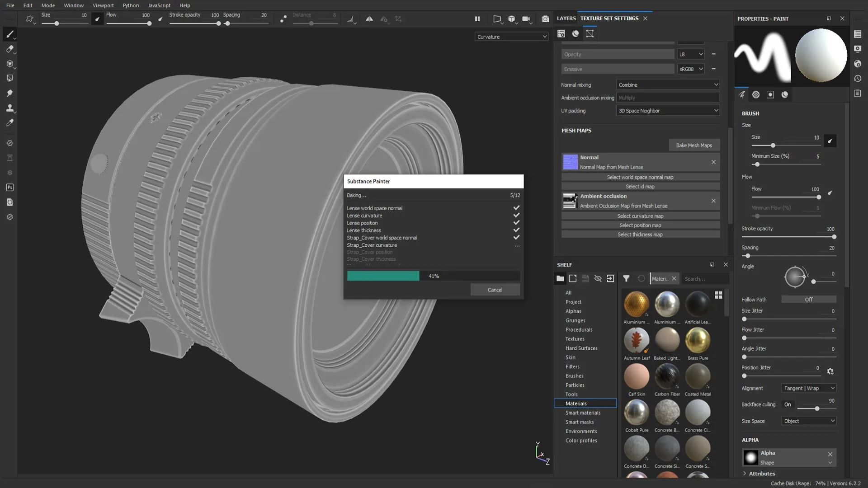Click the polygon selection icon in texture set

pos(590,33)
